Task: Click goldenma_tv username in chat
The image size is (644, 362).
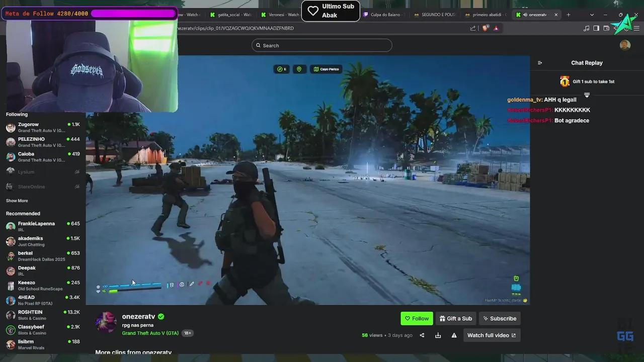Action: pyautogui.click(x=525, y=100)
